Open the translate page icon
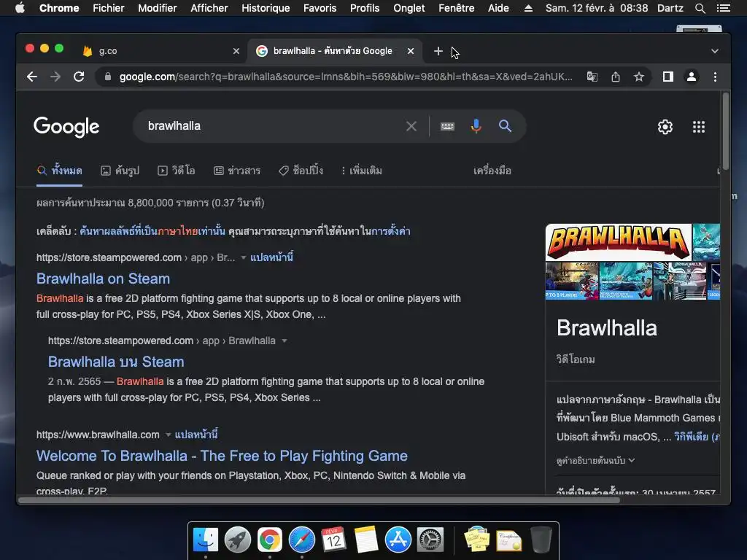The width and height of the screenshot is (747, 560). (x=592, y=77)
